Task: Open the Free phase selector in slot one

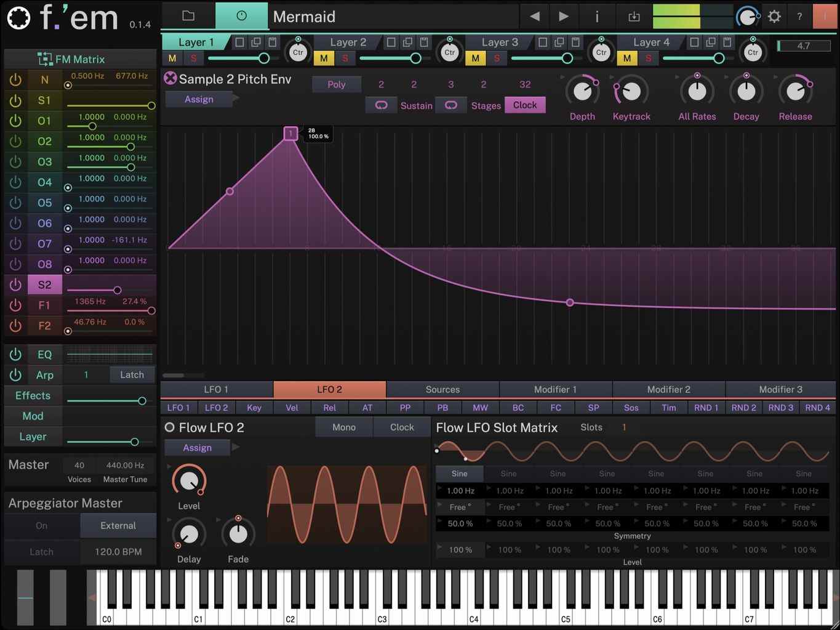Action: 460,507
